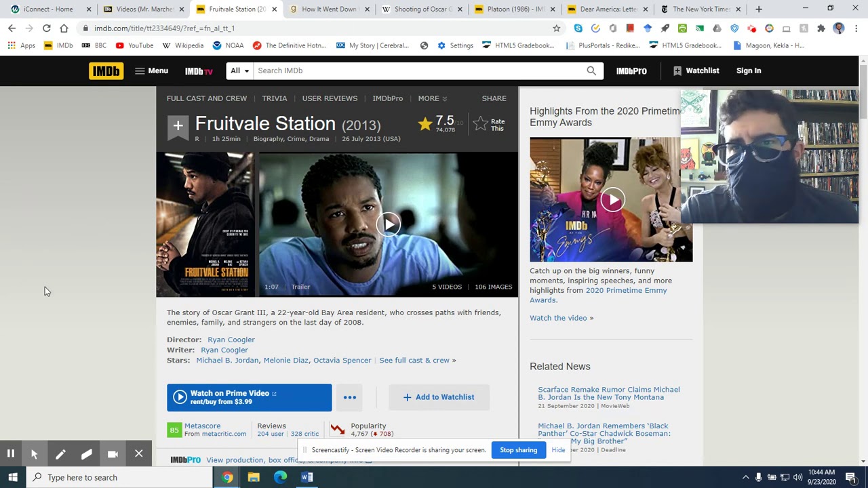Expand the All search category dropdown

point(239,70)
